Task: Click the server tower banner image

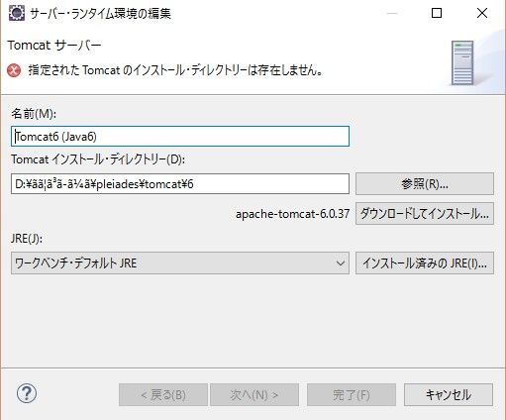Action: (x=462, y=63)
